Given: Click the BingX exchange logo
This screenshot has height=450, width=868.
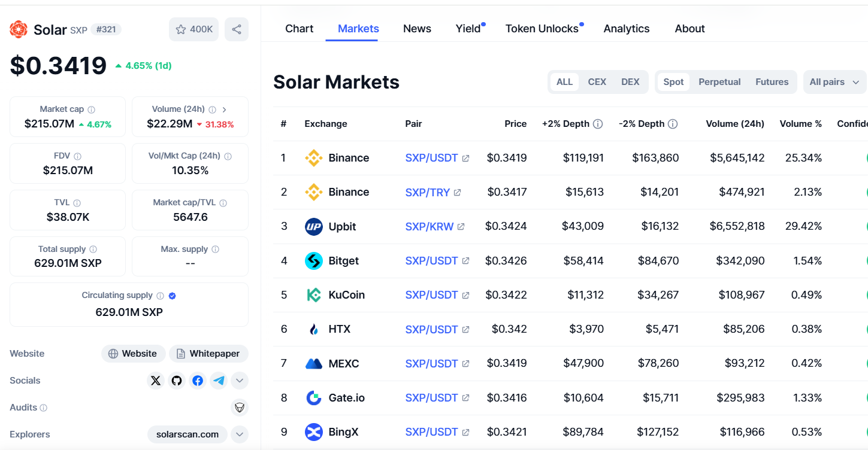Looking at the screenshot, I should 314,432.
